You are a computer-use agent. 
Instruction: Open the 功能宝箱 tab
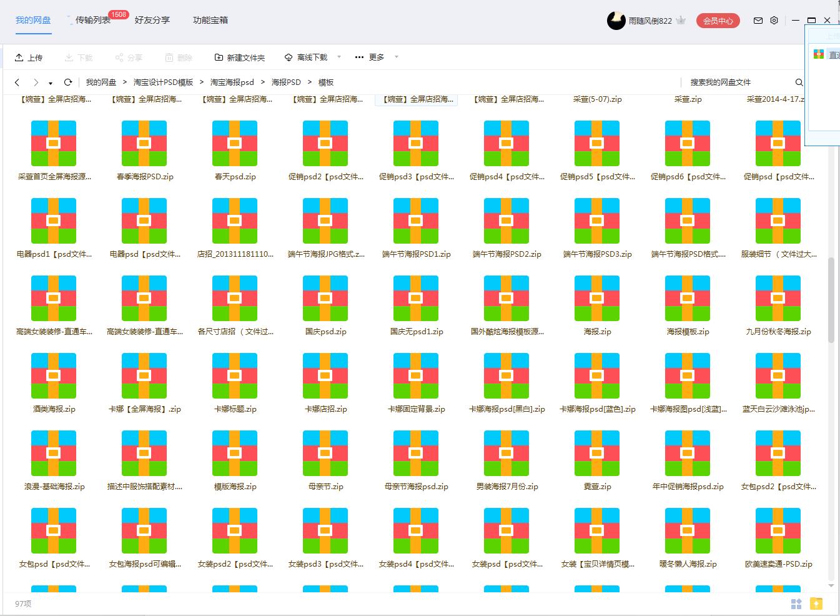click(x=210, y=19)
